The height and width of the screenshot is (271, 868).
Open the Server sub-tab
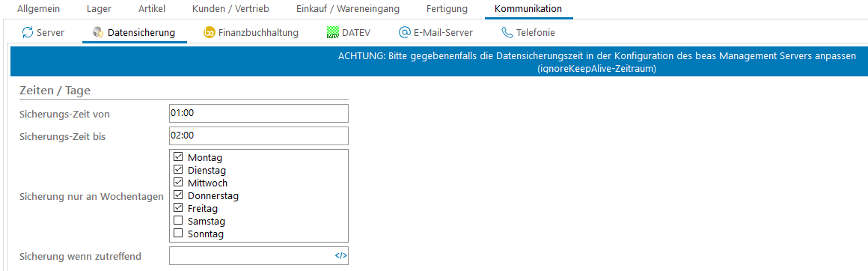43,33
